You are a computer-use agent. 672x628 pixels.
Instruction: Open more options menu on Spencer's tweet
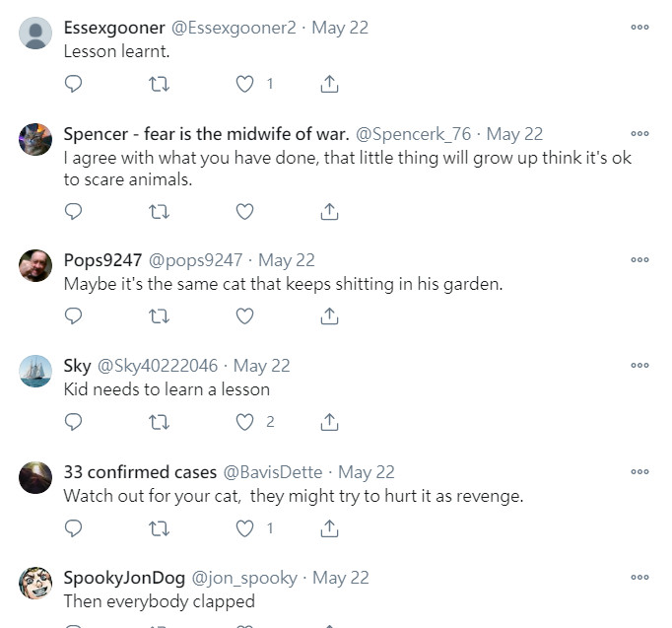tap(639, 134)
